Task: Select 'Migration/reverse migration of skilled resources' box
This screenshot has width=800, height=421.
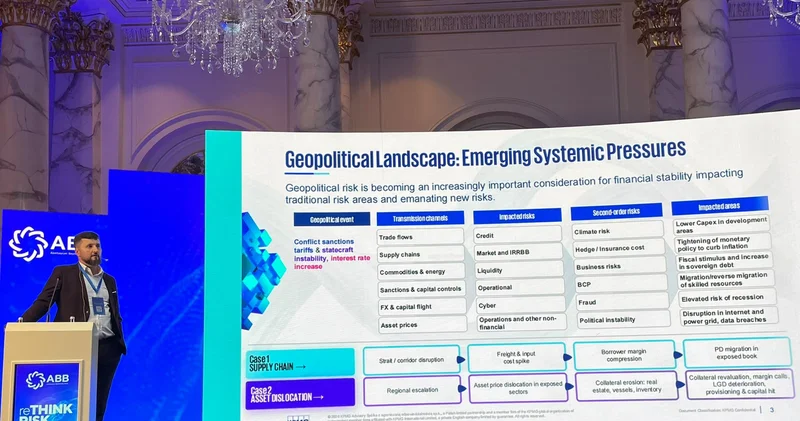Action: [x=725, y=280]
